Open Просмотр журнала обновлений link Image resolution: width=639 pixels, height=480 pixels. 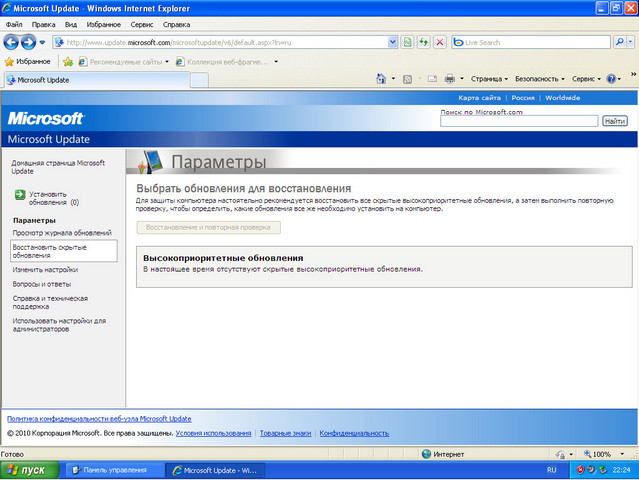(x=62, y=232)
